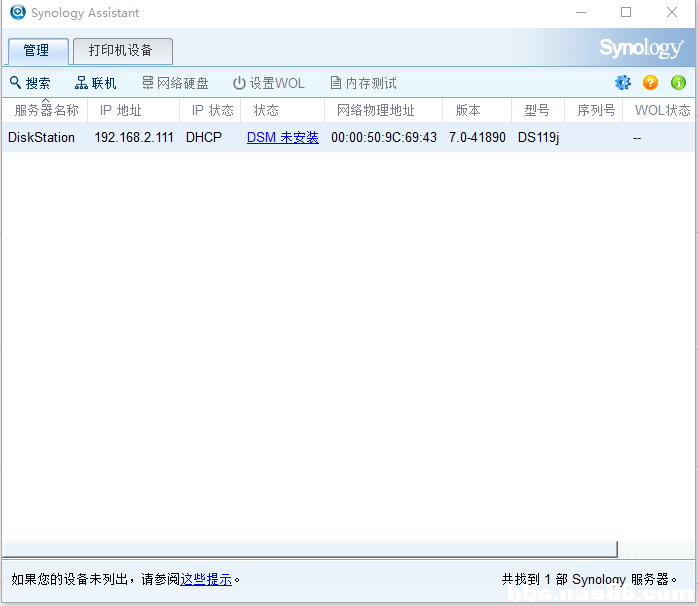This screenshot has height=606, width=698.
Task: Click the 网络硬盘 network drive button
Action: (x=175, y=83)
